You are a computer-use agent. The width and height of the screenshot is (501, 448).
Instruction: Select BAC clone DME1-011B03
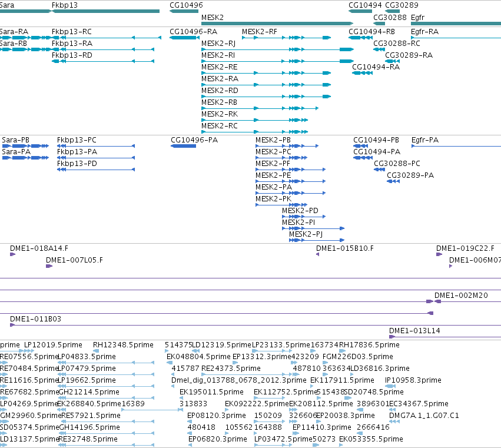coord(35,319)
